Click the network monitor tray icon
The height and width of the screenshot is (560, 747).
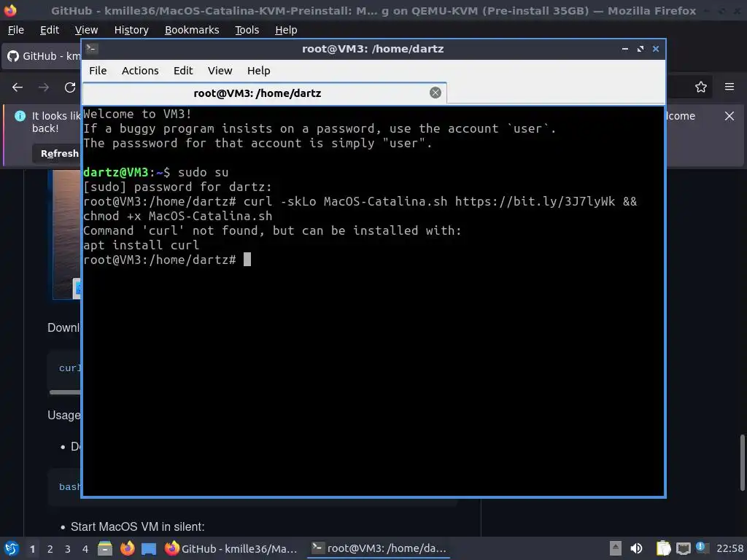[683, 548]
